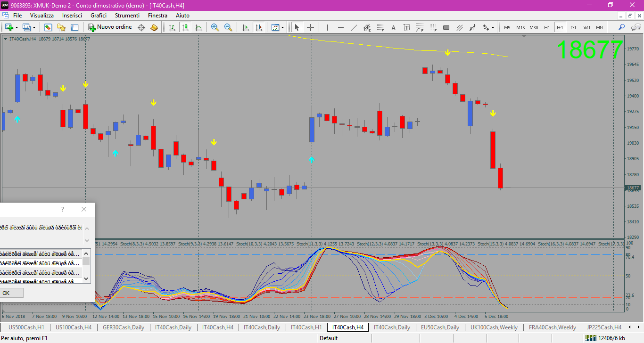Viewport: 644px width, 343px height.
Task: Switch to the GER30Cash,Daily chart tab
Action: pyautogui.click(x=124, y=327)
